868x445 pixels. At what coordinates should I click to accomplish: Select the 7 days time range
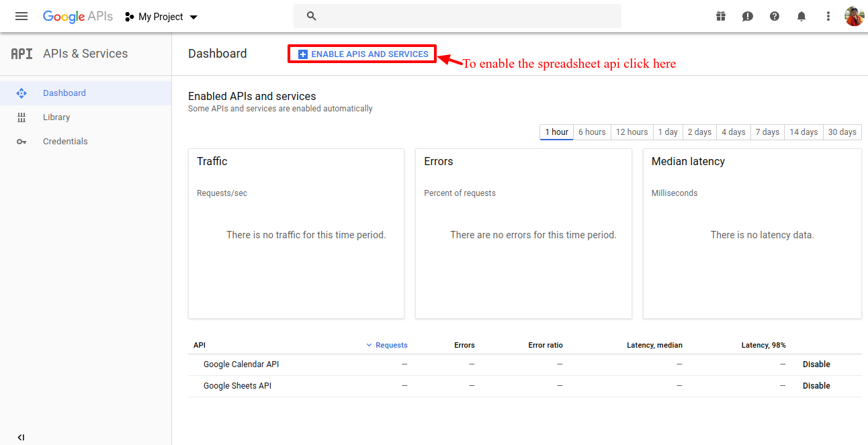[767, 132]
